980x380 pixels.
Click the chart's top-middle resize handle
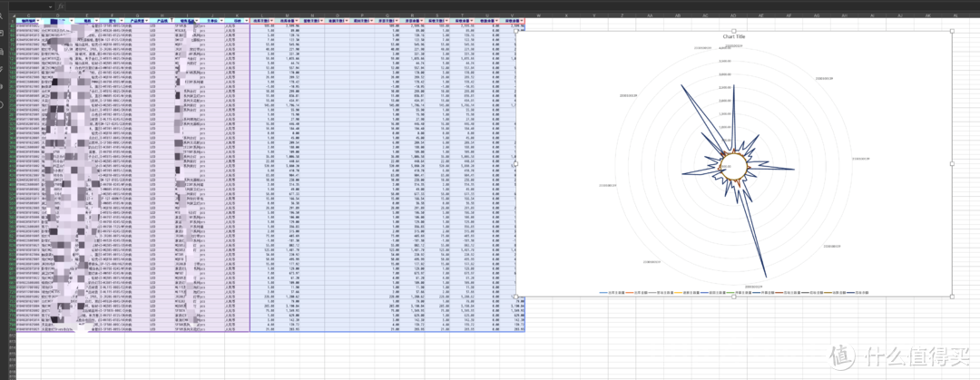point(734,31)
